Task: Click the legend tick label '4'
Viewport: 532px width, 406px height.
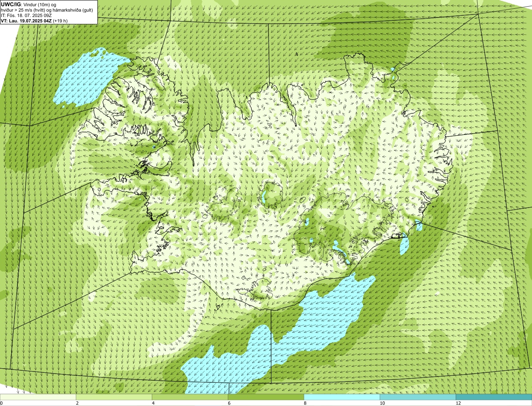Action: tap(153, 403)
